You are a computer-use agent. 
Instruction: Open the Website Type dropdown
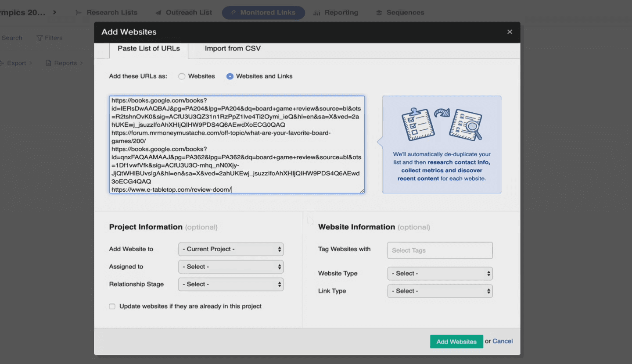440,273
